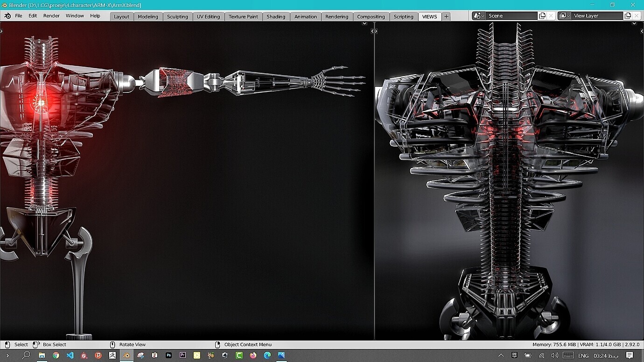Image resolution: width=644 pixels, height=362 pixels.
Task: Unlink the View Layer using its X button
Action: [x=637, y=15]
